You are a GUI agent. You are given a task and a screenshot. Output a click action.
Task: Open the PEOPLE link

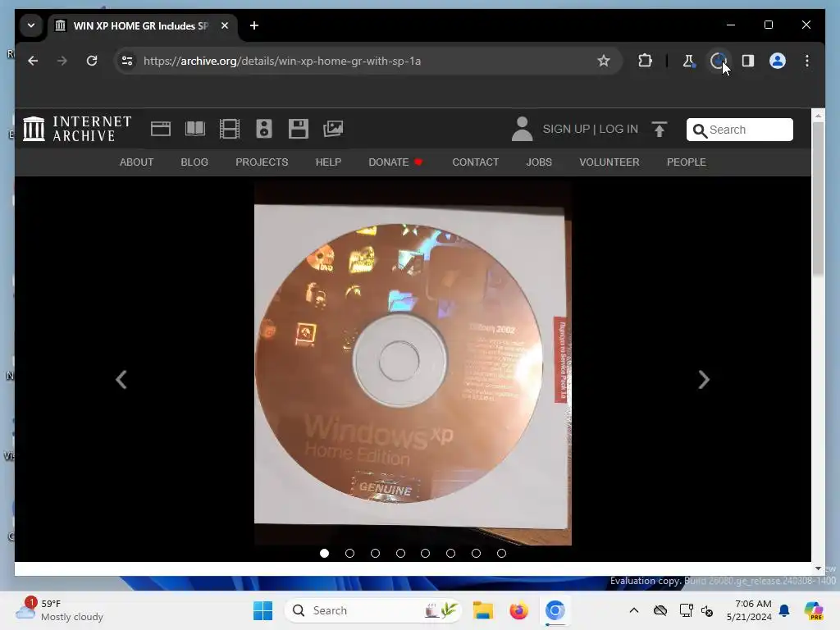[x=687, y=162]
